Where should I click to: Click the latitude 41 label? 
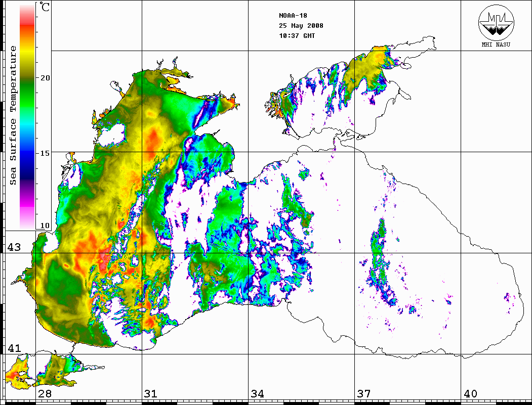(x=14, y=348)
